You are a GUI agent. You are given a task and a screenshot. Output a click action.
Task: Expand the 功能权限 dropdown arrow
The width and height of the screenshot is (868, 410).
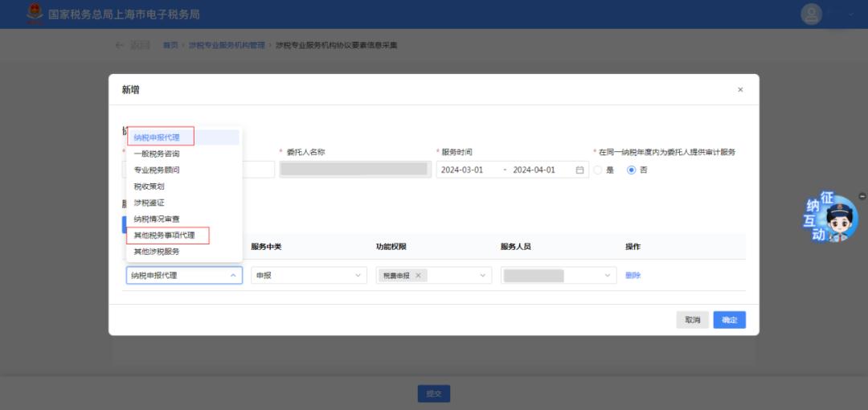(x=483, y=276)
